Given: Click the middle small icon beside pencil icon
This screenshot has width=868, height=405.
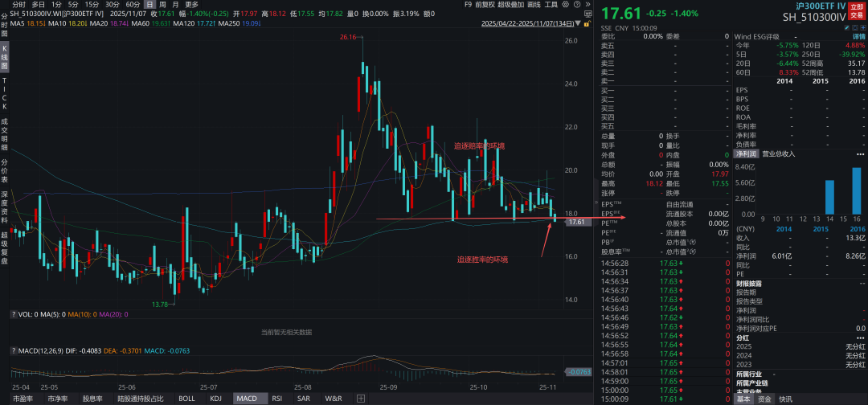Looking at the screenshot, I should click(854, 27).
